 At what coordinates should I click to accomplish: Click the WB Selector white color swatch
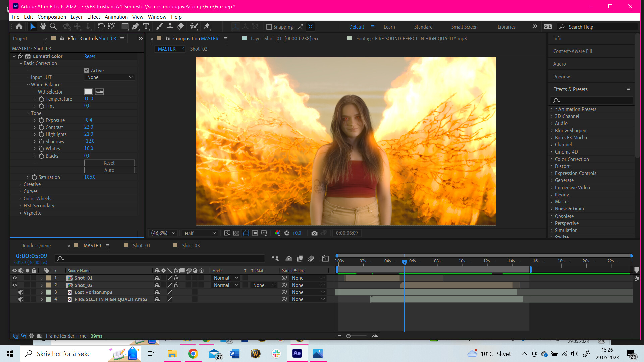88,92
